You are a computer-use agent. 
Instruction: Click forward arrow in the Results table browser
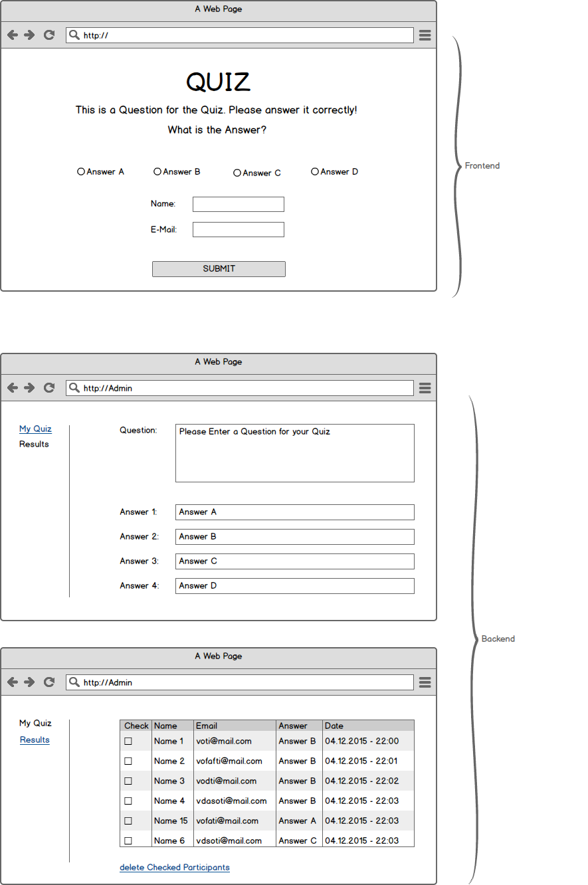[29, 682]
